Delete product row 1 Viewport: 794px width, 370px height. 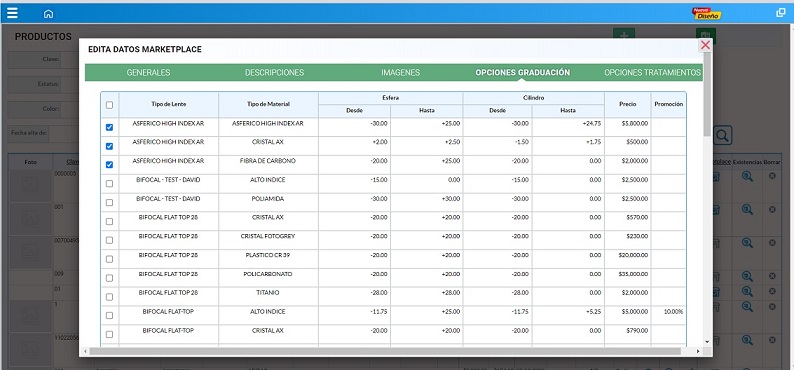tap(772, 306)
